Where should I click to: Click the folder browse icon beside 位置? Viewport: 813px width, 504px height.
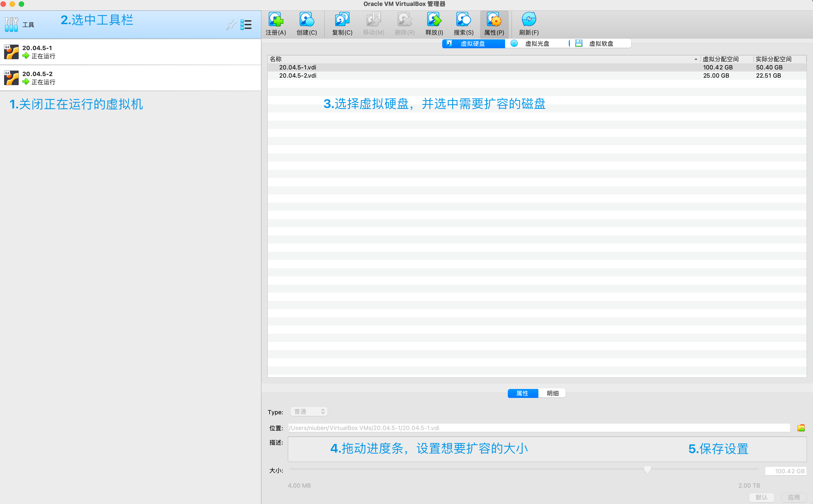(x=801, y=428)
